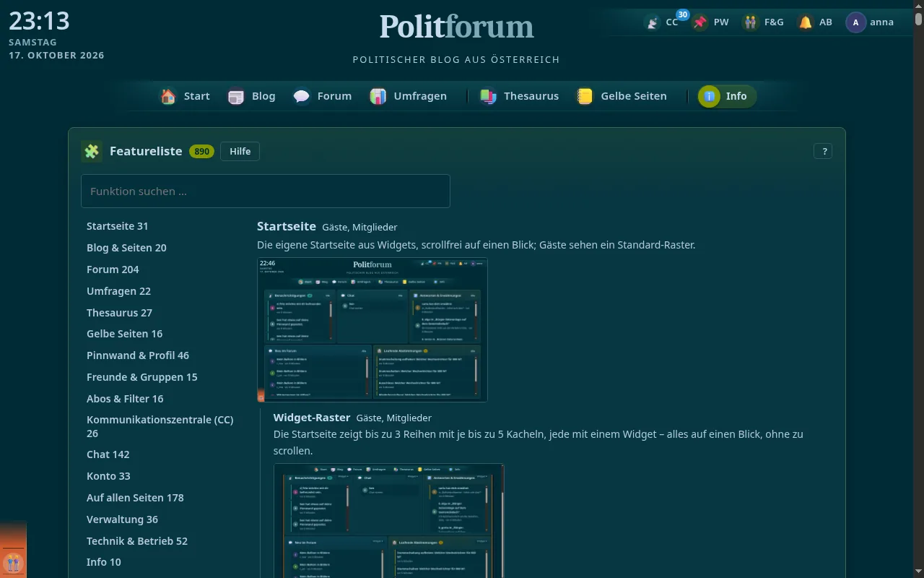Screen dimensions: 924x578
Task: Click the Politforum logo title
Action: (457, 27)
